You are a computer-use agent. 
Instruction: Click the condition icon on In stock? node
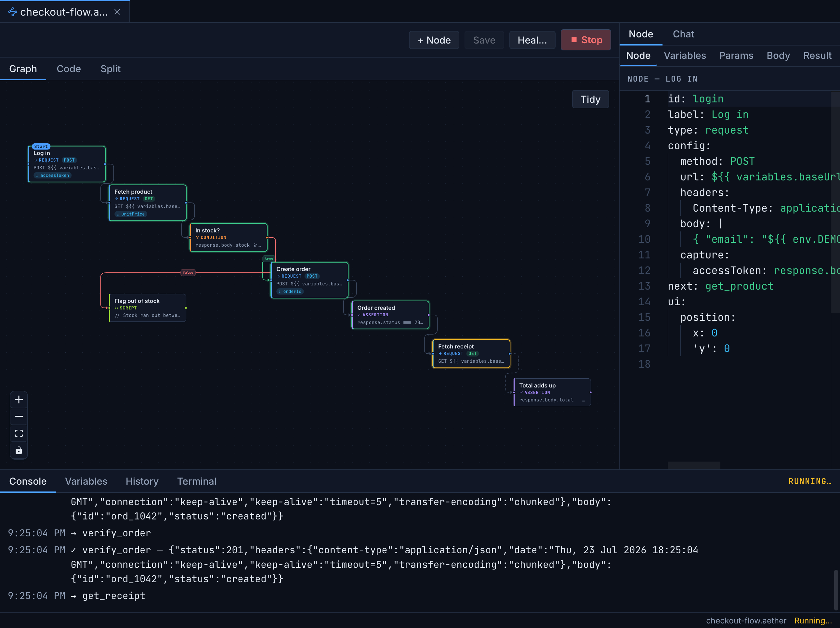[197, 237]
